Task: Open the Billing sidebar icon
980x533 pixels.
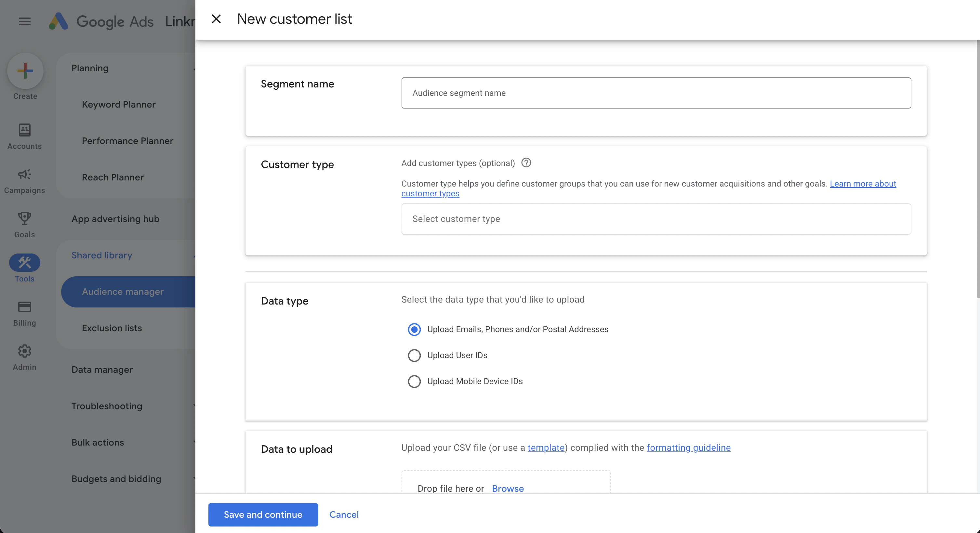Action: point(24,307)
